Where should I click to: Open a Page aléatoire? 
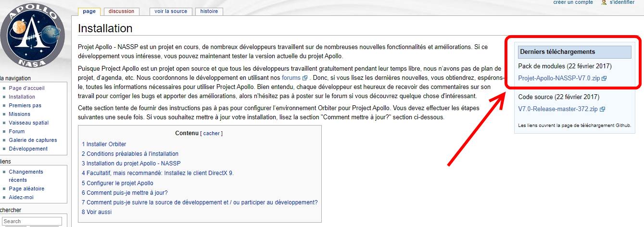26,189
